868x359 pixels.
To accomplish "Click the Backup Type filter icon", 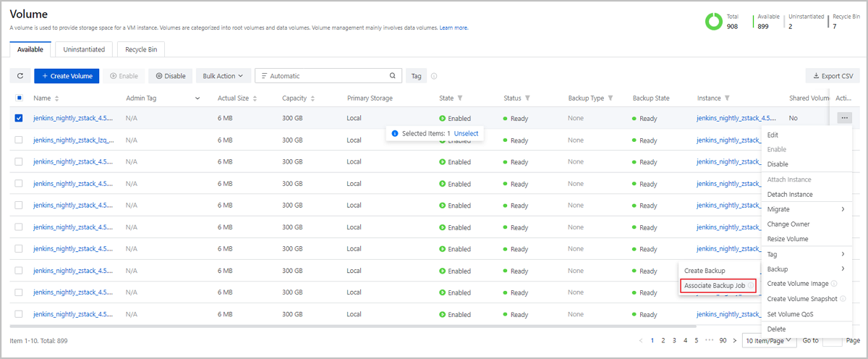I will 610,98.
